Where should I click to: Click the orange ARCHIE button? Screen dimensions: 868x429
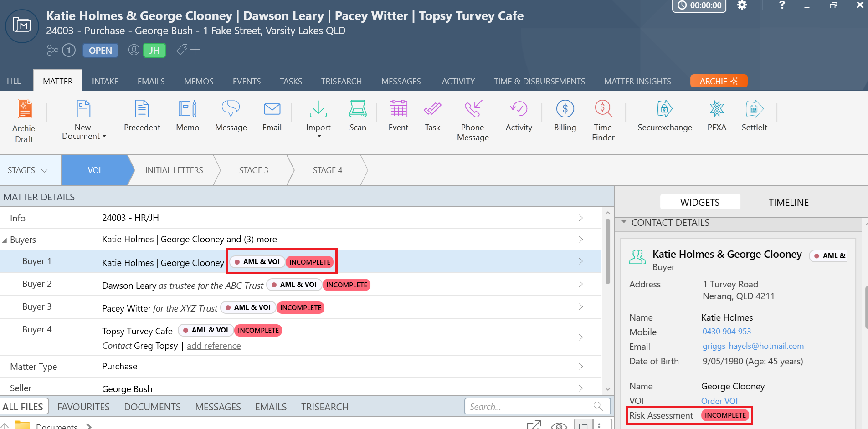pyautogui.click(x=719, y=81)
